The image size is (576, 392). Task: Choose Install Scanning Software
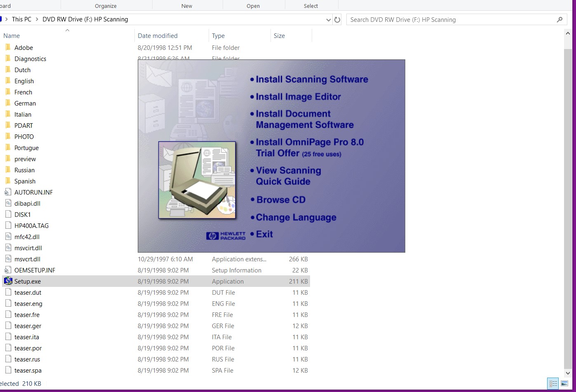[x=312, y=79]
